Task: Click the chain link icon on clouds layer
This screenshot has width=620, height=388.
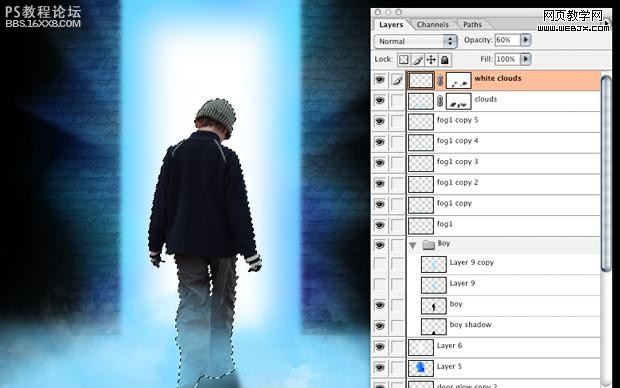Action: (x=440, y=102)
